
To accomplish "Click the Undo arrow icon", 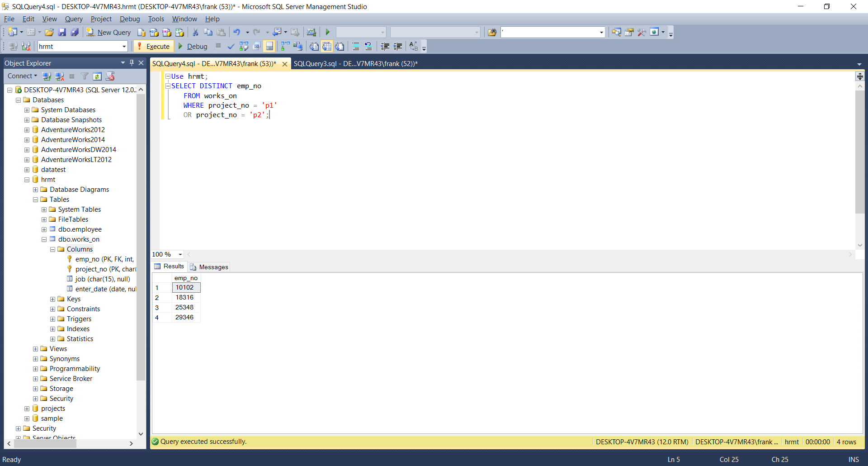I will pyautogui.click(x=236, y=32).
